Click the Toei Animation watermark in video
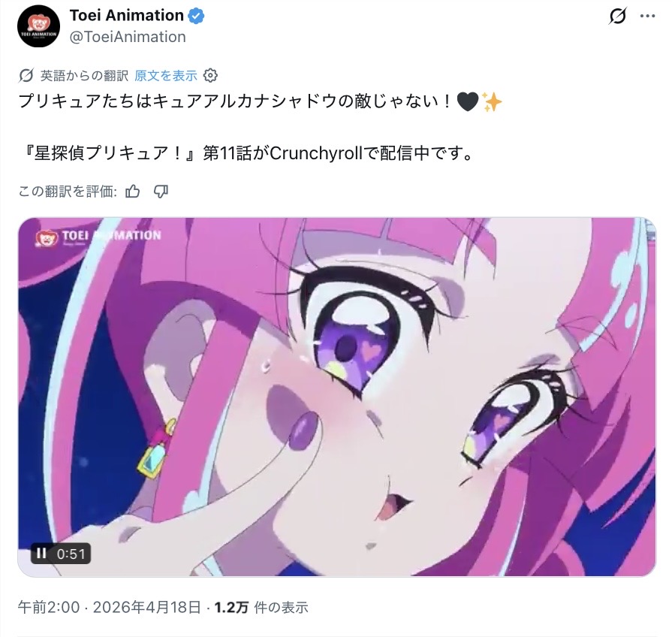The width and height of the screenshot is (672, 637). point(98,237)
